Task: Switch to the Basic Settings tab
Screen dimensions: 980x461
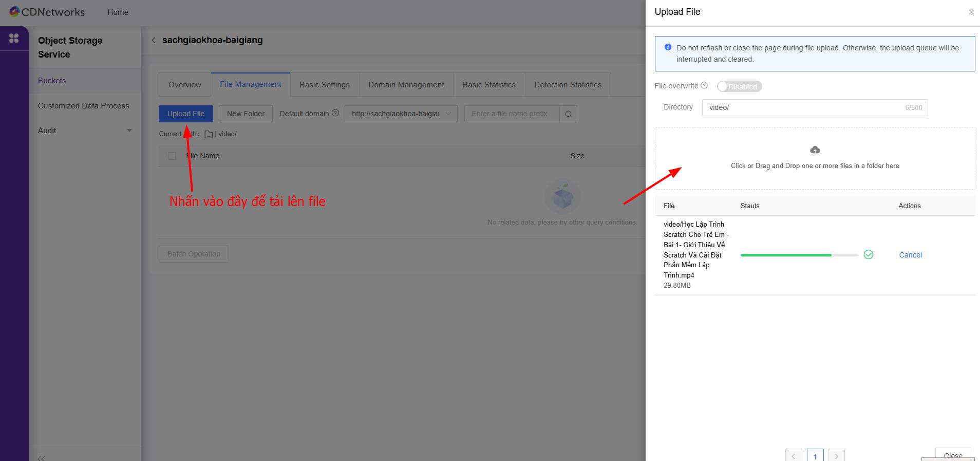Action: [x=325, y=85]
